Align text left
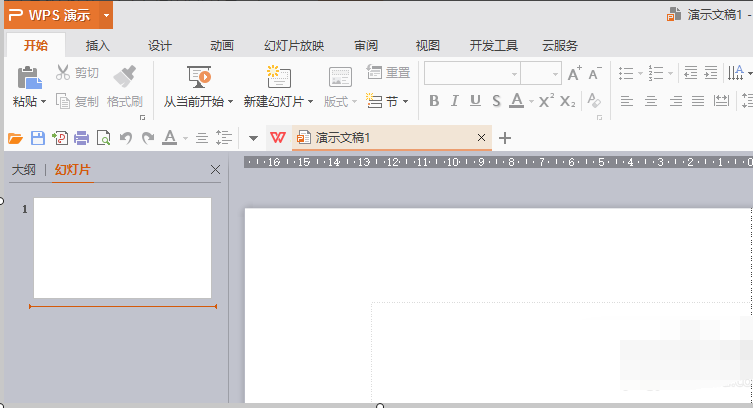This screenshot has height=408, width=753. point(626,101)
